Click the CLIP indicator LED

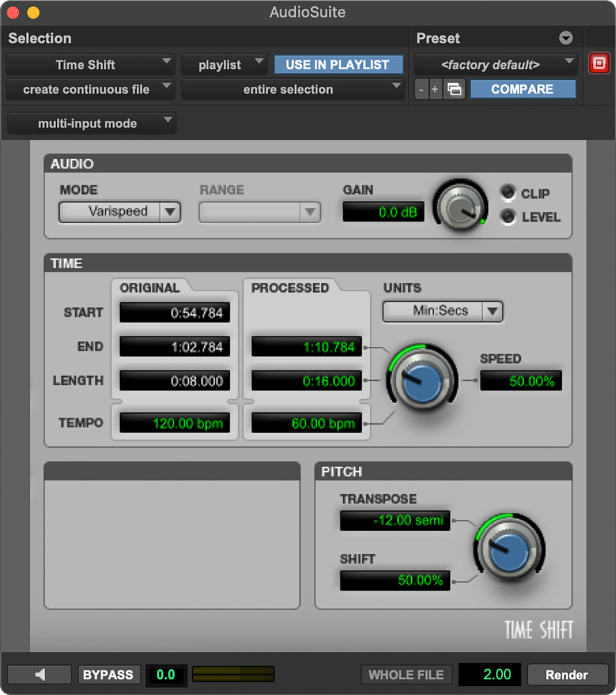coord(508,193)
